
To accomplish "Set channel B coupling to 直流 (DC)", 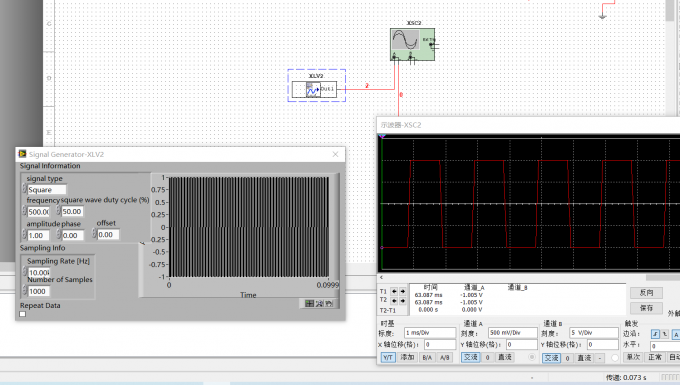I will click(x=584, y=358).
